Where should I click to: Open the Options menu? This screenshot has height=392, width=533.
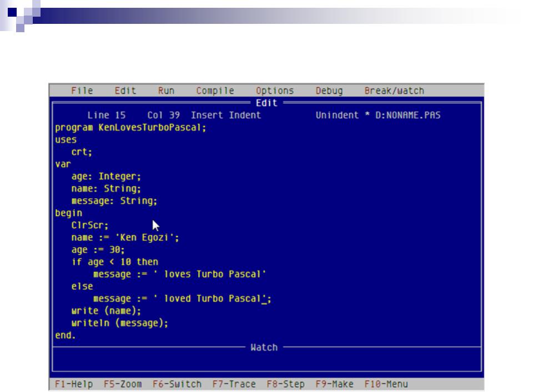coord(275,91)
